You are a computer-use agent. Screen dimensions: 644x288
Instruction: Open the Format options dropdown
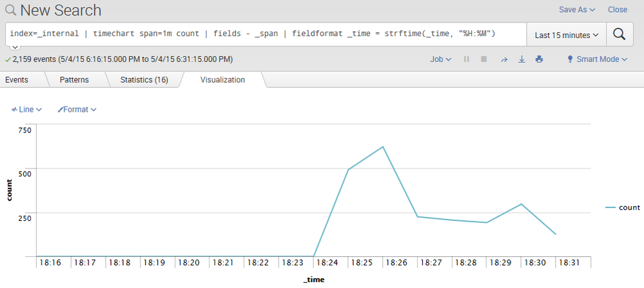(77, 110)
